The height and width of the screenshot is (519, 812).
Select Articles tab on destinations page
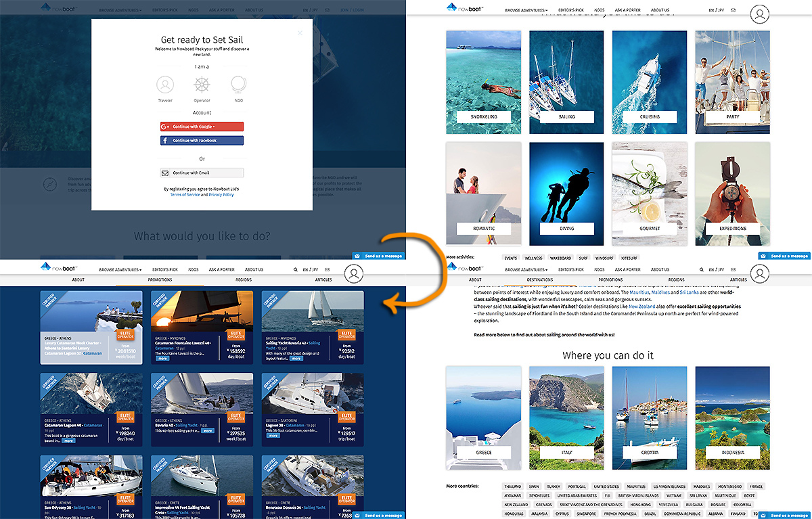click(738, 279)
